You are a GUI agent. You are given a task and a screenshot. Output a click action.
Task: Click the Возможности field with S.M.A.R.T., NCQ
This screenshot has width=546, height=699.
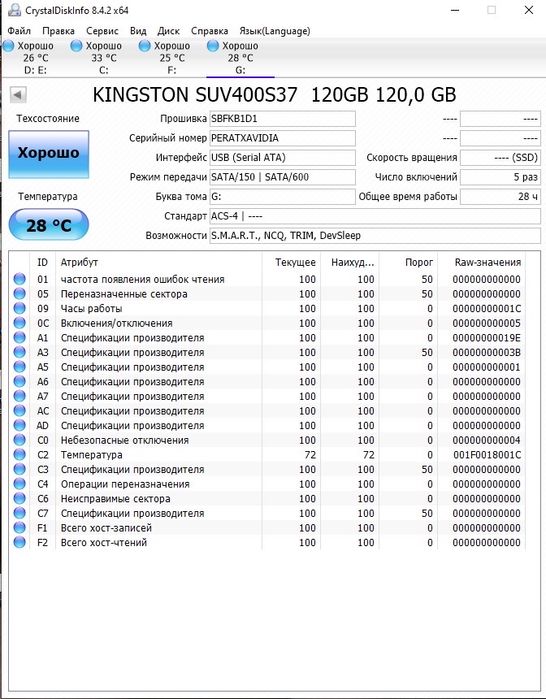coord(375,235)
